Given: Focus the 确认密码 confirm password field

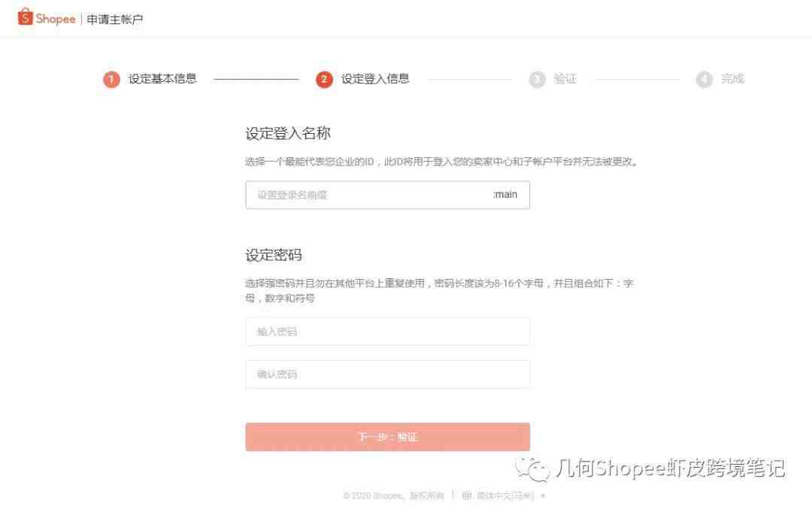Looking at the screenshot, I should coord(387,374).
